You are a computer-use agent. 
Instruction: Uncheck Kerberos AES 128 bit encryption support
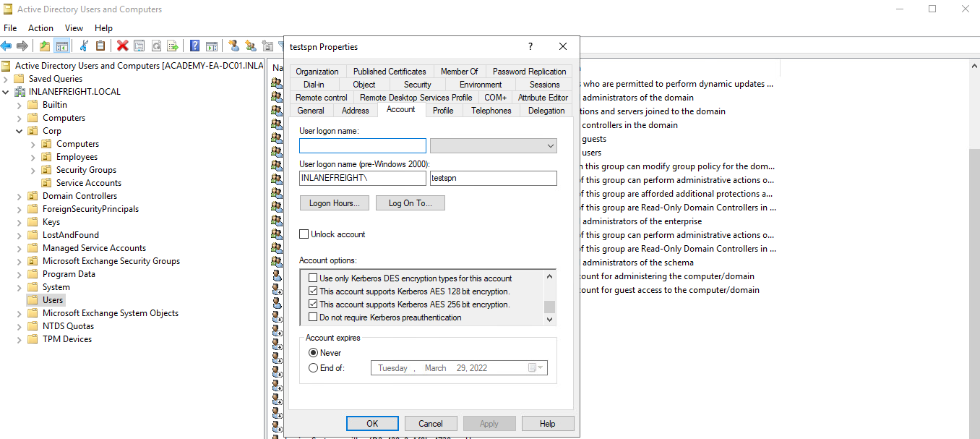[313, 291]
